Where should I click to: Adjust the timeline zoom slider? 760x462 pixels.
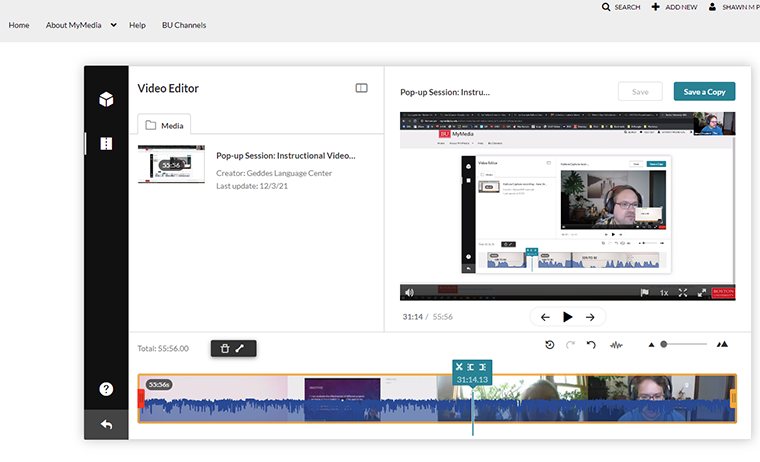pyautogui.click(x=664, y=344)
